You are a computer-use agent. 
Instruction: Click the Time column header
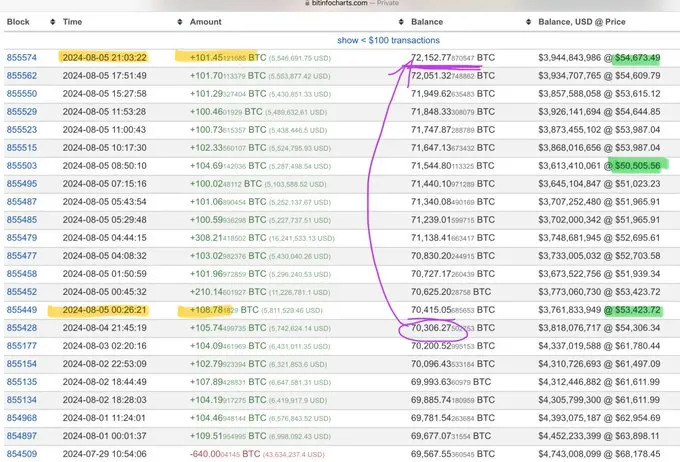pos(72,22)
